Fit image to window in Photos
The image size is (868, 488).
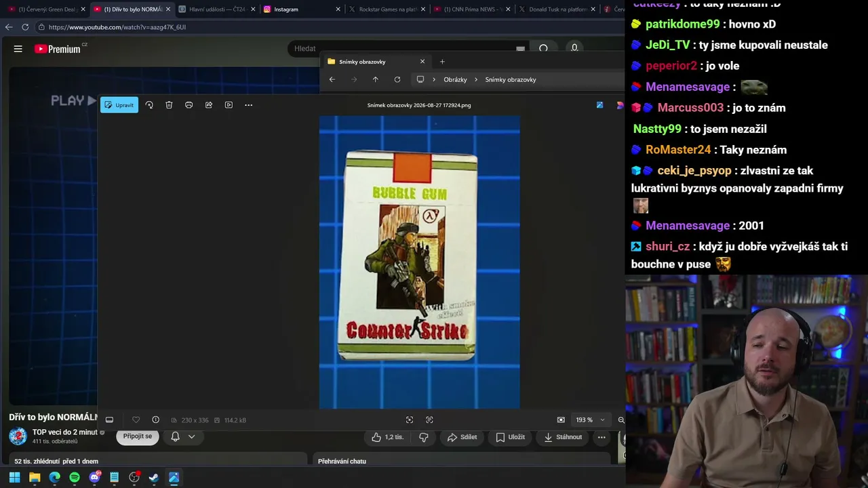tap(409, 420)
